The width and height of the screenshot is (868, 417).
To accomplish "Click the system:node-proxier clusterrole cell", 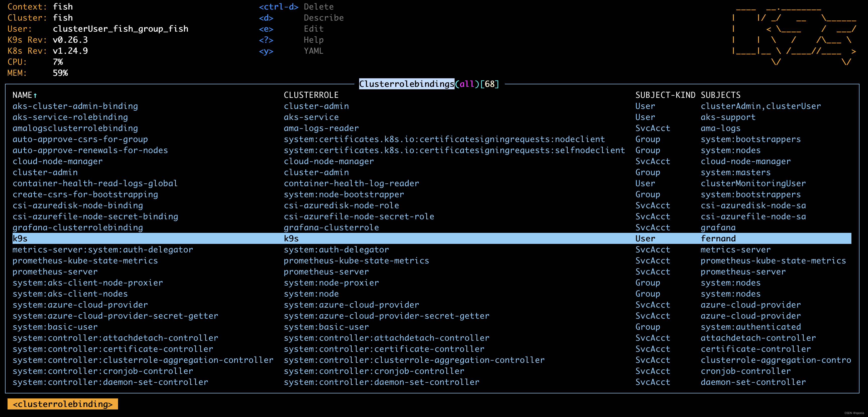I will tap(331, 283).
